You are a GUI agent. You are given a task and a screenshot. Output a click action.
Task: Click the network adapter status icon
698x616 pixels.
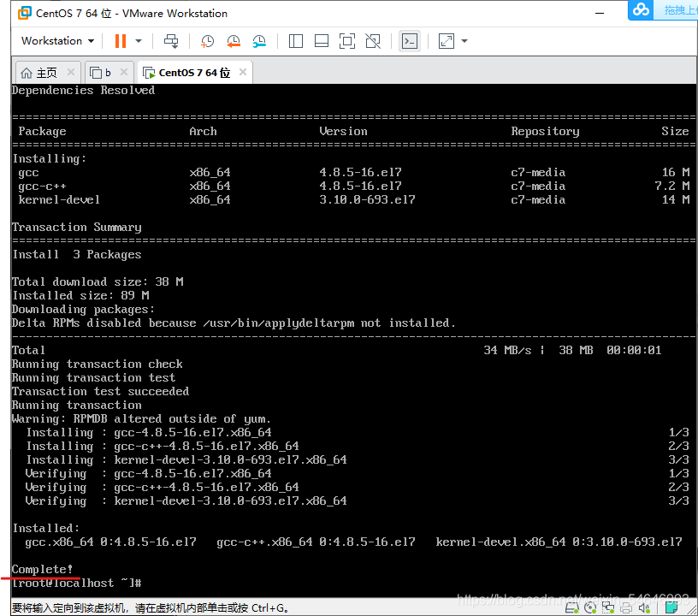[608, 607]
